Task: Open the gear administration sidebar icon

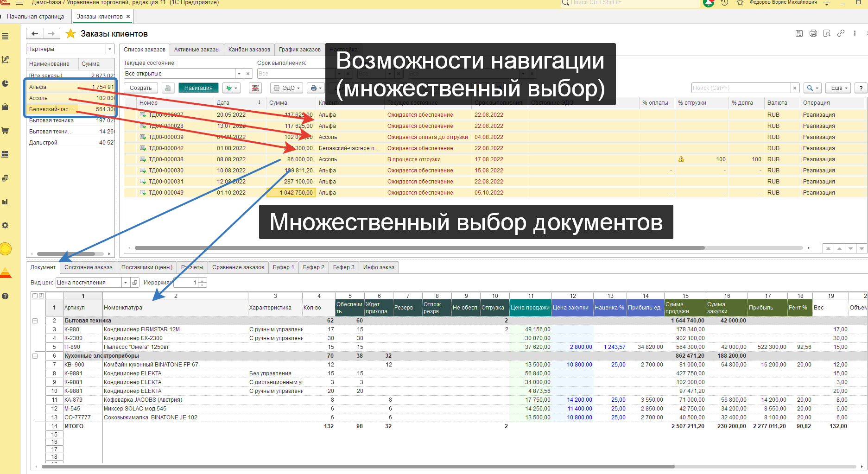Action: (x=5, y=225)
